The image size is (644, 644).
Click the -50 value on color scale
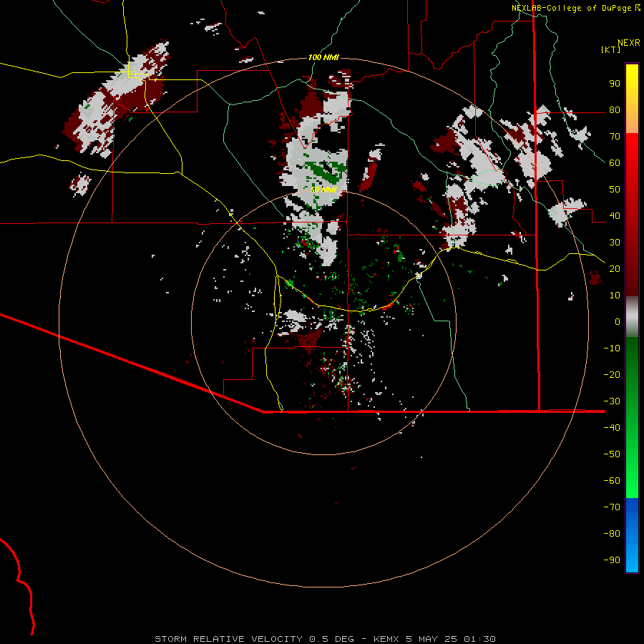(612, 454)
